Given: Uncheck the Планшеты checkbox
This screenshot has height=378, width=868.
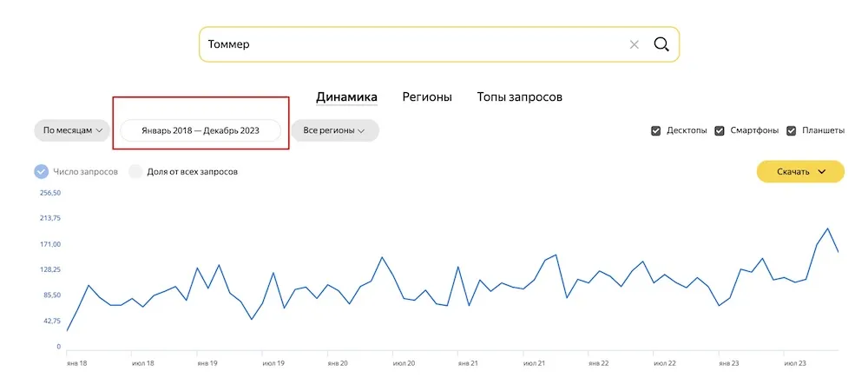Looking at the screenshot, I should click(x=792, y=131).
